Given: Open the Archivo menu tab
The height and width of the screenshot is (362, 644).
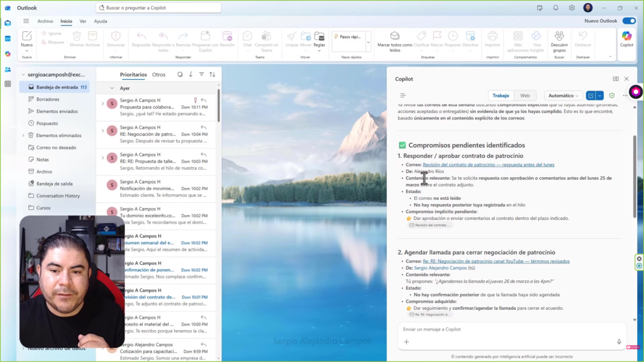Looking at the screenshot, I should click(x=45, y=21).
